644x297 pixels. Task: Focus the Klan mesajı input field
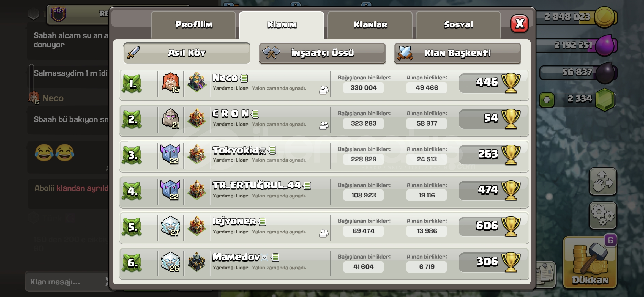66,282
